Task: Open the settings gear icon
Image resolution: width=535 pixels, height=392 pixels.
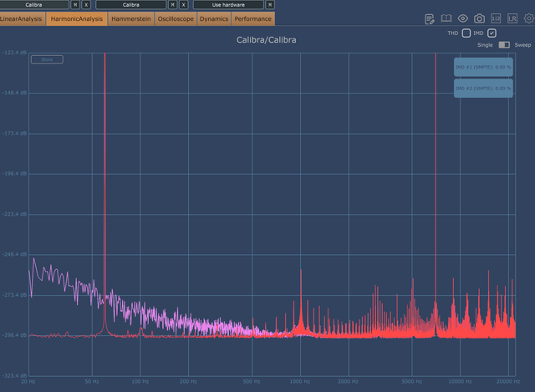Action: click(x=529, y=18)
